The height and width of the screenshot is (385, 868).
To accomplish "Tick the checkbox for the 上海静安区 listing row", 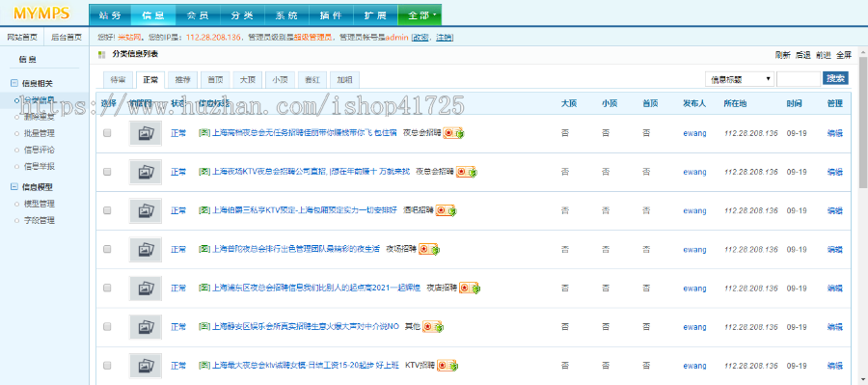I will click(107, 327).
